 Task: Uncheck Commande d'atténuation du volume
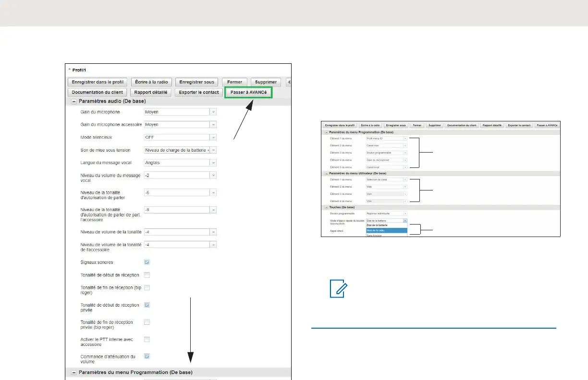tap(147, 356)
